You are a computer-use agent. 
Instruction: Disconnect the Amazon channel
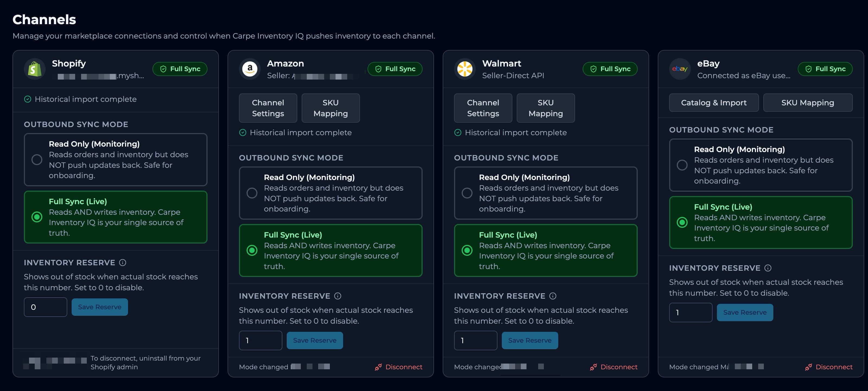399,367
